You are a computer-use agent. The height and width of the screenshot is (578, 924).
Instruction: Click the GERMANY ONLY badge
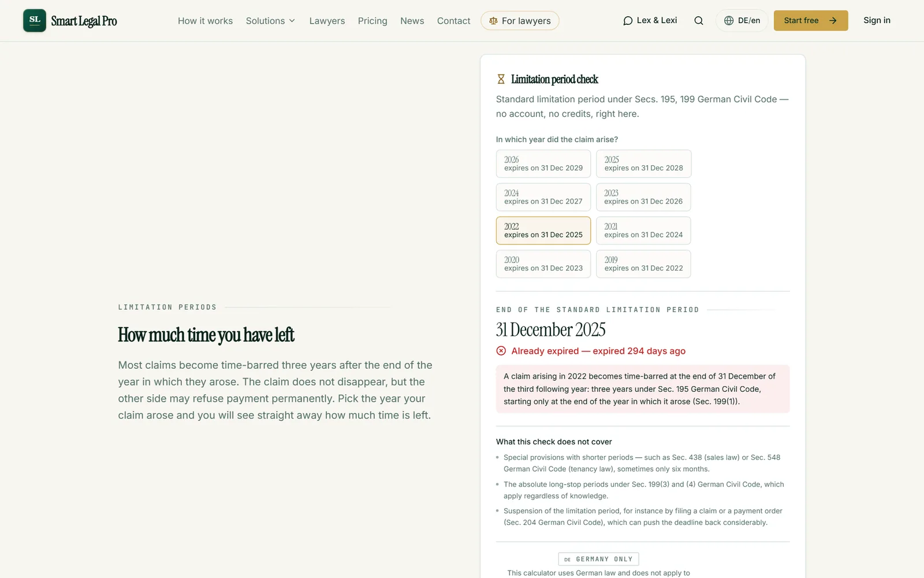click(598, 559)
